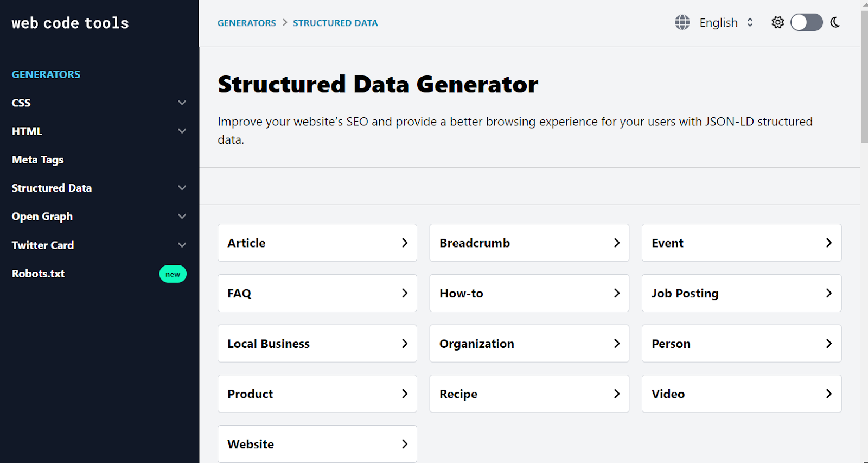868x463 pixels.
Task: Open the FAQ structured data generator
Action: tap(317, 293)
